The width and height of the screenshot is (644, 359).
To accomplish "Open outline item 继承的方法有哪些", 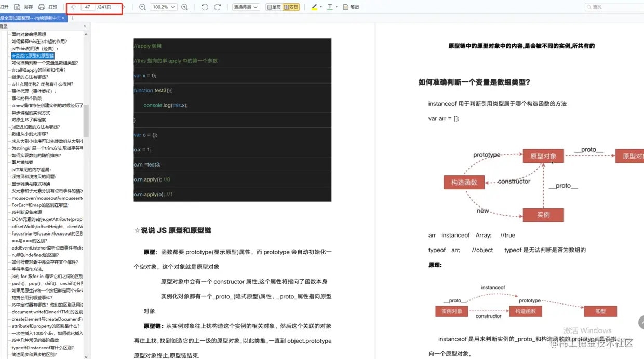I will tap(30, 77).
